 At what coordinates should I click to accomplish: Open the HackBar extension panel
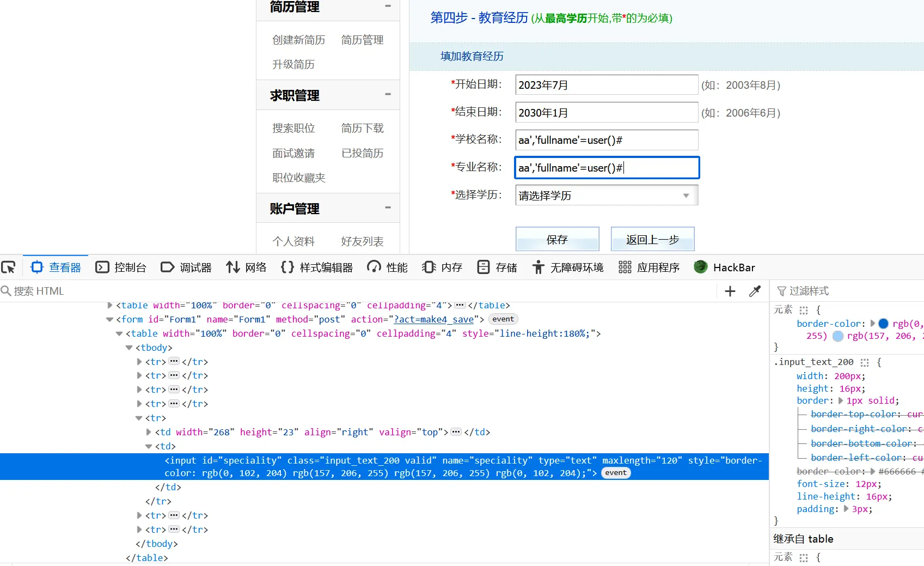tap(725, 267)
